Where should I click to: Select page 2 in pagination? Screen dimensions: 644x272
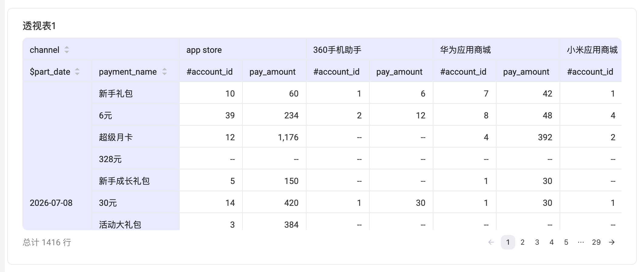point(523,242)
